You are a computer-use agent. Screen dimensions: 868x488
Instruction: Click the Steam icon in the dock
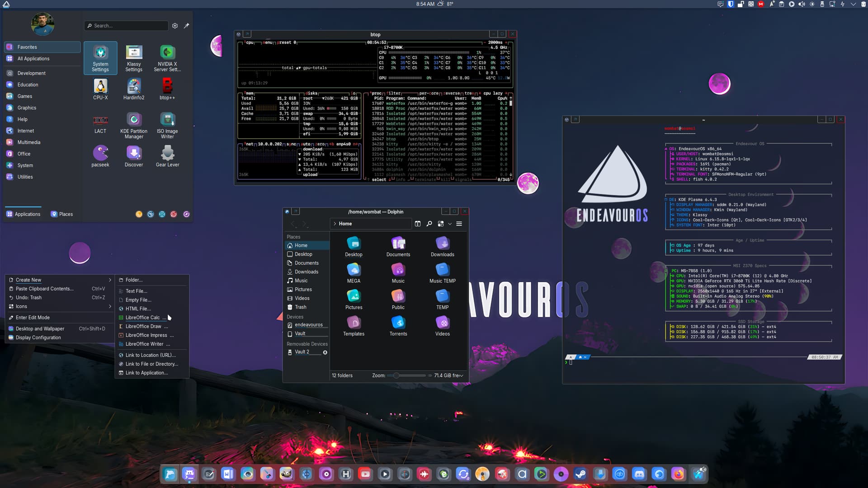(580, 474)
